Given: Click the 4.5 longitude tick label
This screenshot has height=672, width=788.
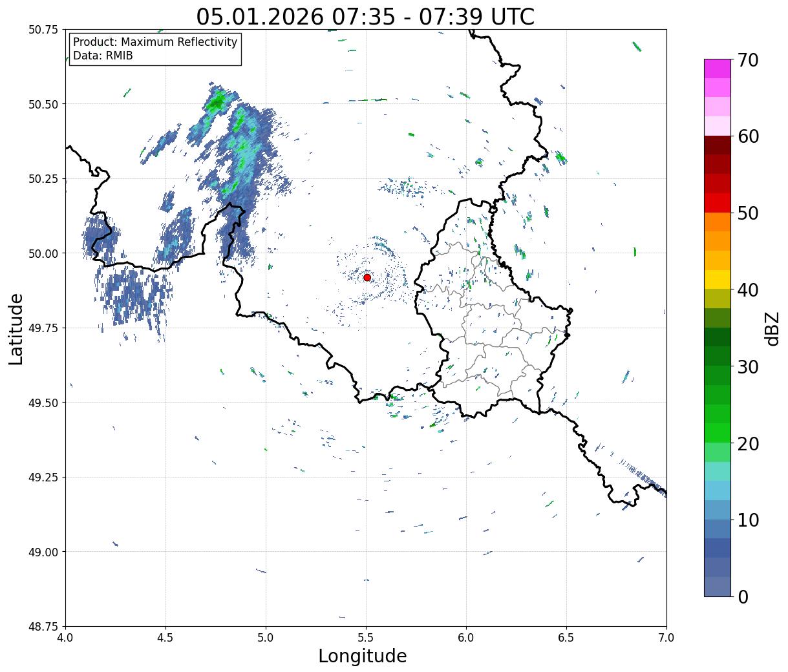Looking at the screenshot, I should [x=165, y=638].
